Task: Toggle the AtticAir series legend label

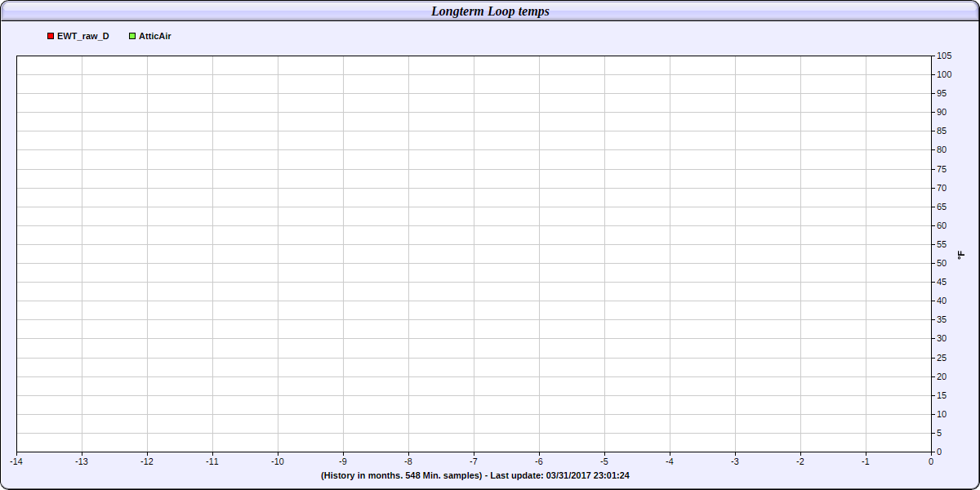Action: point(154,37)
